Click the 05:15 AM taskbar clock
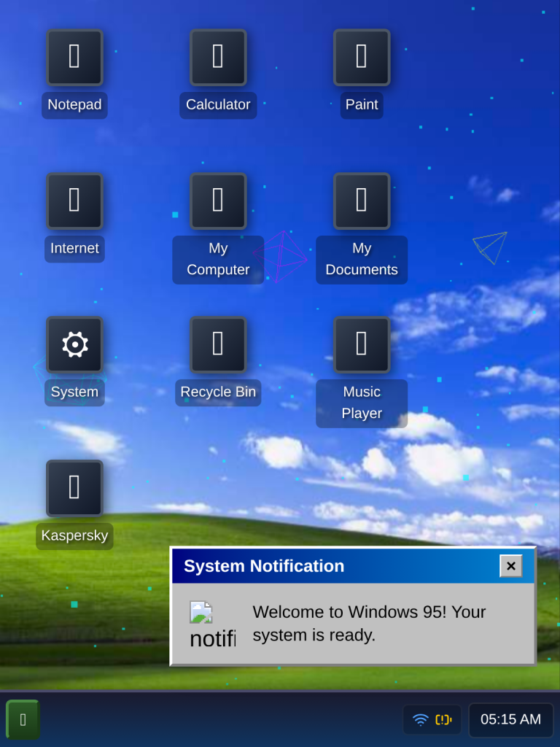Screen dimensions: 560x747 (511, 719)
